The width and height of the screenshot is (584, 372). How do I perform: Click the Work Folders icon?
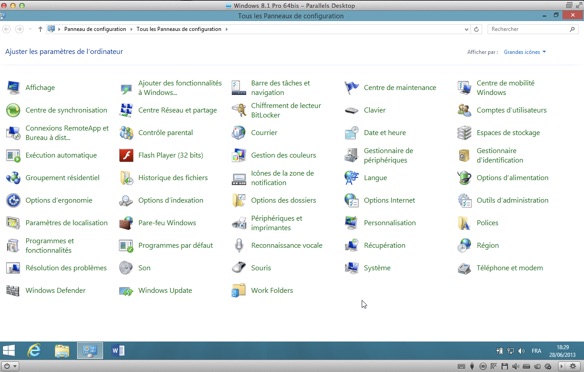[x=239, y=290]
